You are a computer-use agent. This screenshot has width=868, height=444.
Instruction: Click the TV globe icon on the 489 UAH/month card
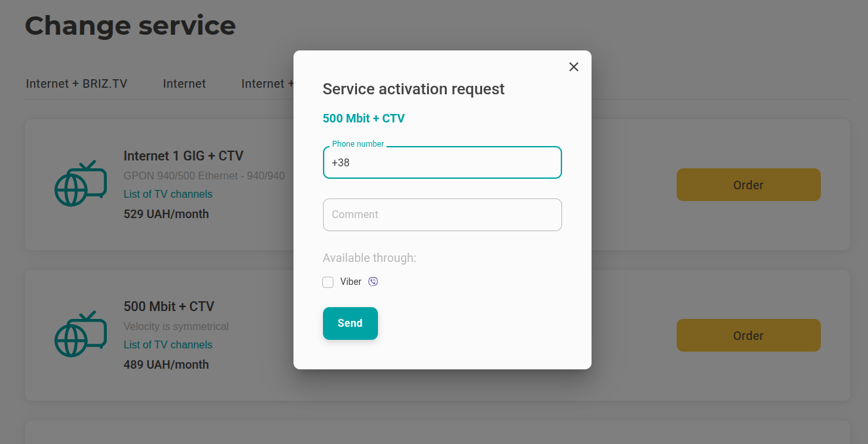coord(80,335)
